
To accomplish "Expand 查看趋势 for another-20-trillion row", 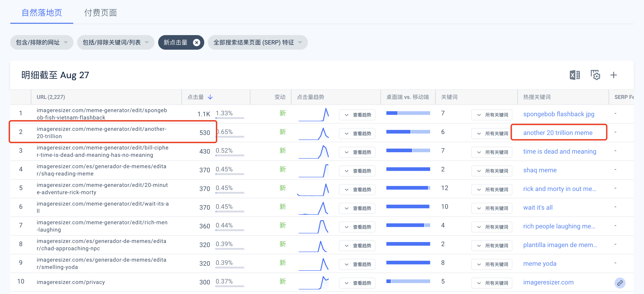I will pyautogui.click(x=357, y=134).
